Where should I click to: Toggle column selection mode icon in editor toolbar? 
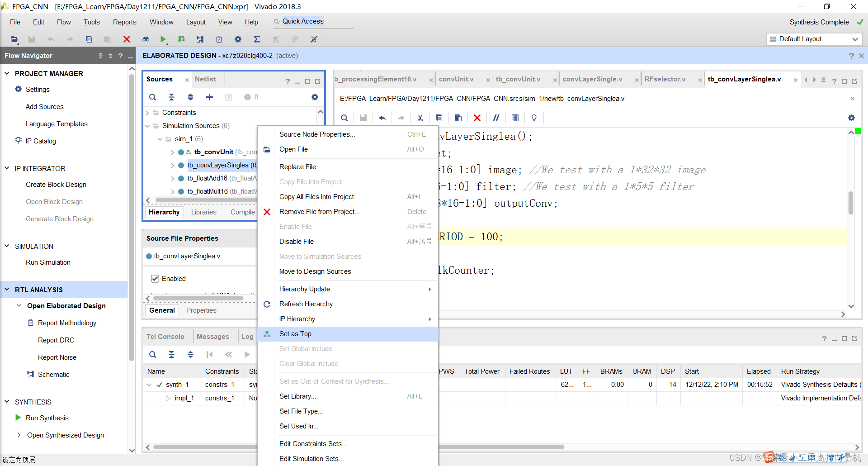[x=515, y=118]
